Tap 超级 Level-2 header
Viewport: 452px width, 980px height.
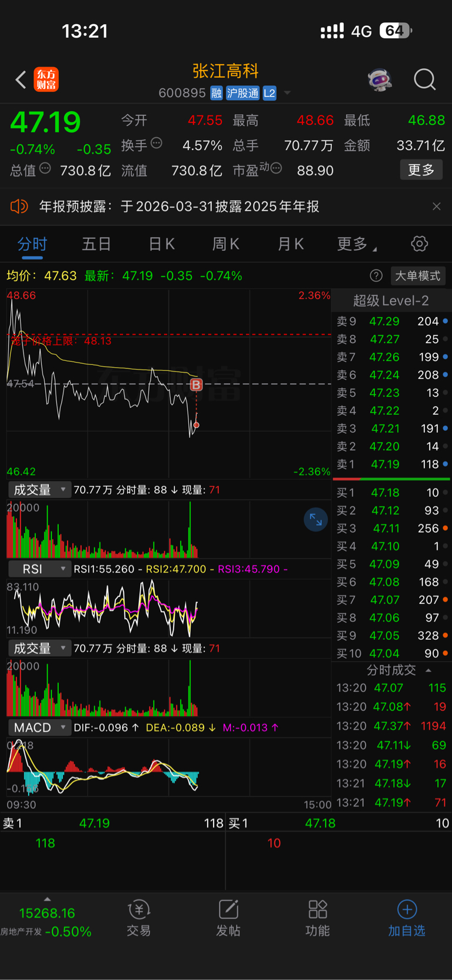391,301
